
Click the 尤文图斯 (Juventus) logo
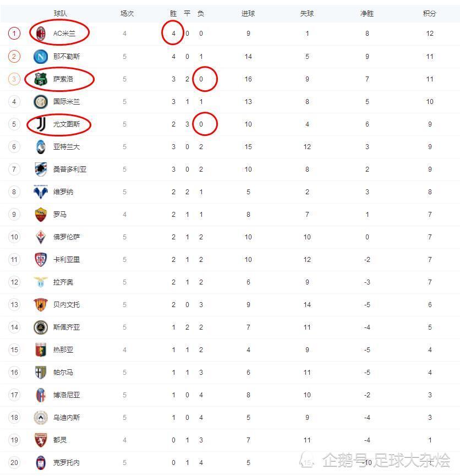click(x=41, y=124)
